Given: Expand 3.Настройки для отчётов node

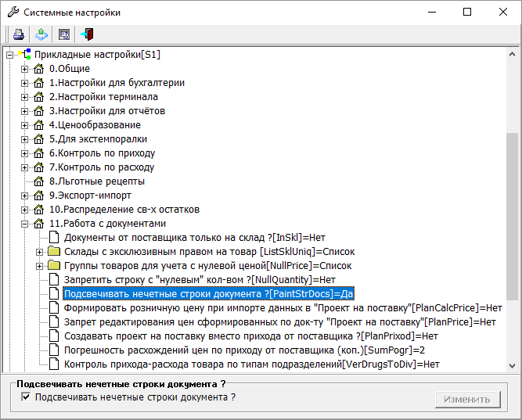Looking at the screenshot, I should click(x=24, y=111).
